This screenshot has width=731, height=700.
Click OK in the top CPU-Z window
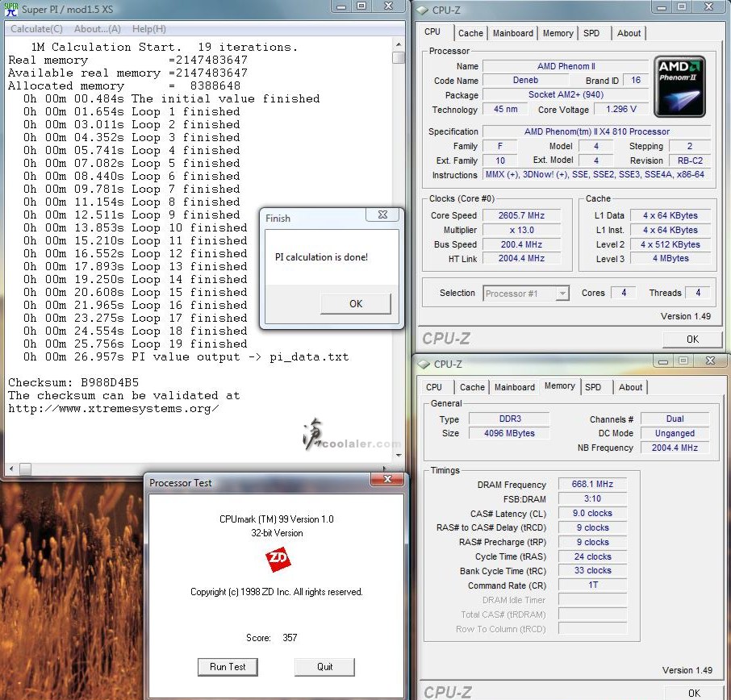coord(692,340)
